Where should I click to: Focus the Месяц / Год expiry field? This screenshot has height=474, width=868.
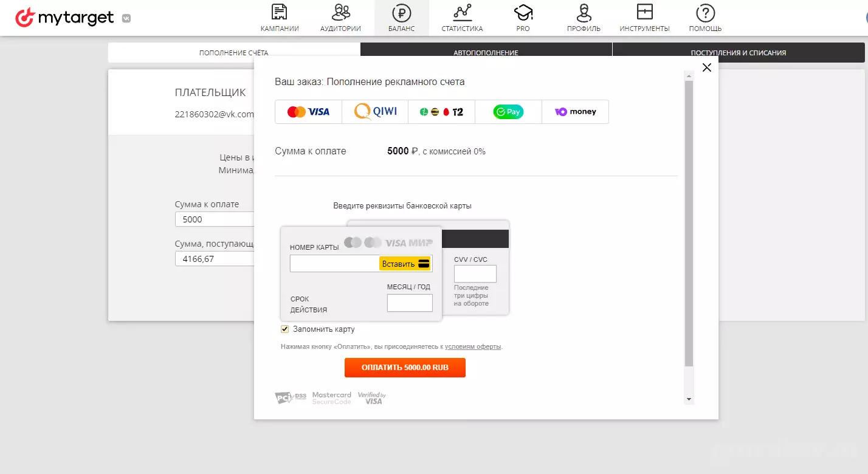point(410,303)
